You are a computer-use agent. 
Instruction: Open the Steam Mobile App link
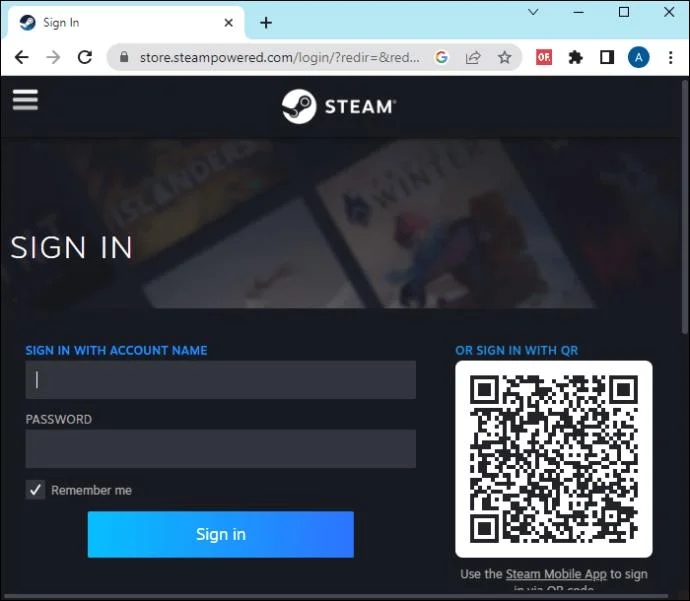tap(556, 574)
